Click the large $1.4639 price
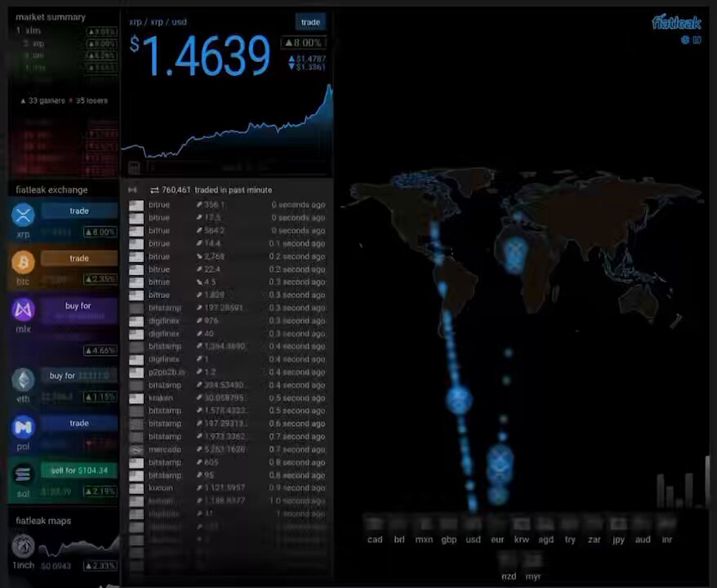Image resolution: width=717 pixels, height=588 pixels. (x=200, y=56)
